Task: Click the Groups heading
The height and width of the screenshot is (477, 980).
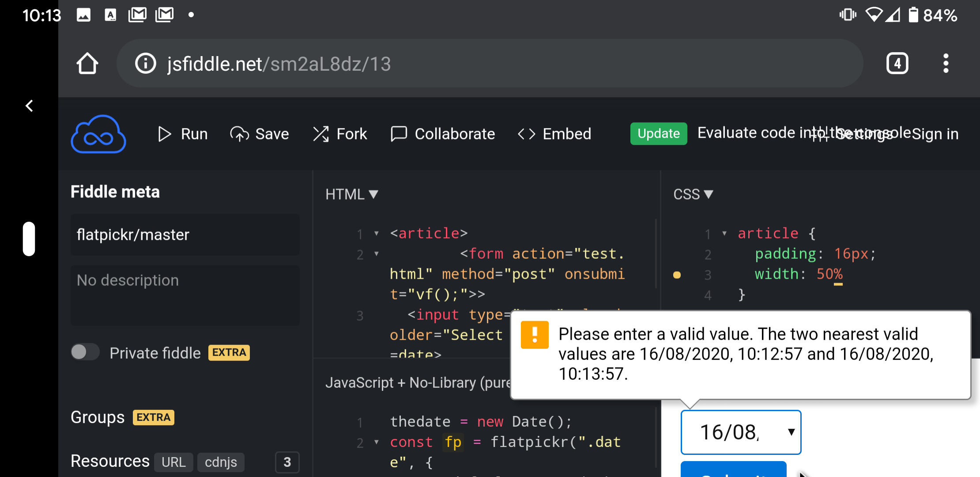Action: click(98, 417)
